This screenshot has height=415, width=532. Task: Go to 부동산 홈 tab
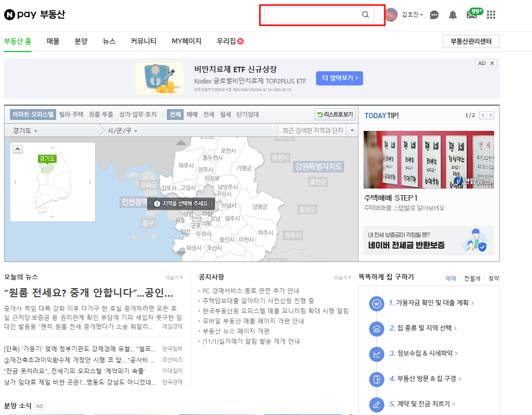18,41
